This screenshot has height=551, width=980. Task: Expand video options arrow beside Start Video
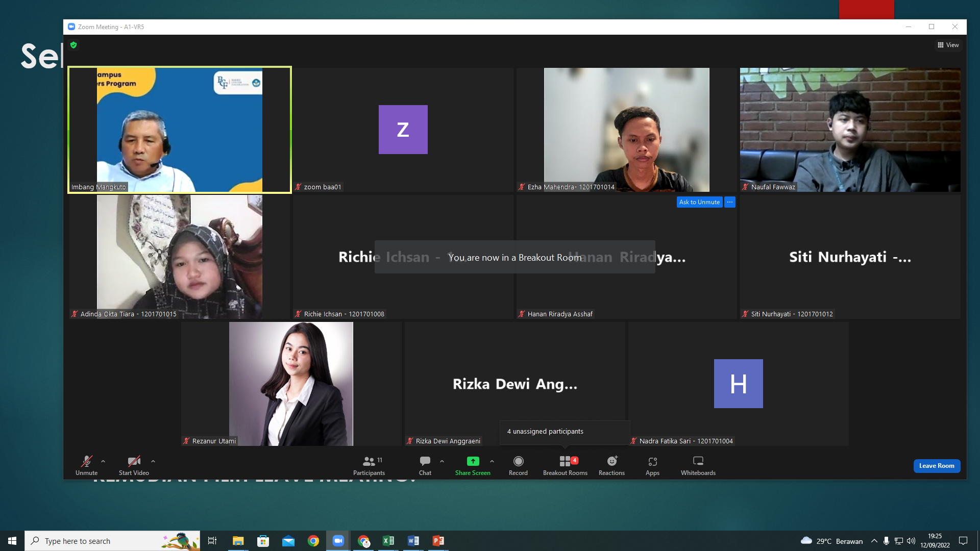pos(153,461)
